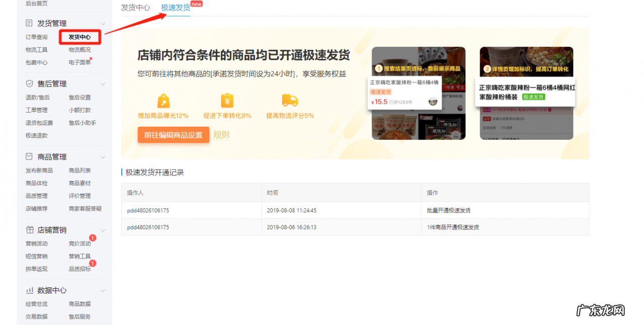Click the shield icon beside 售后管理

[x=29, y=83]
